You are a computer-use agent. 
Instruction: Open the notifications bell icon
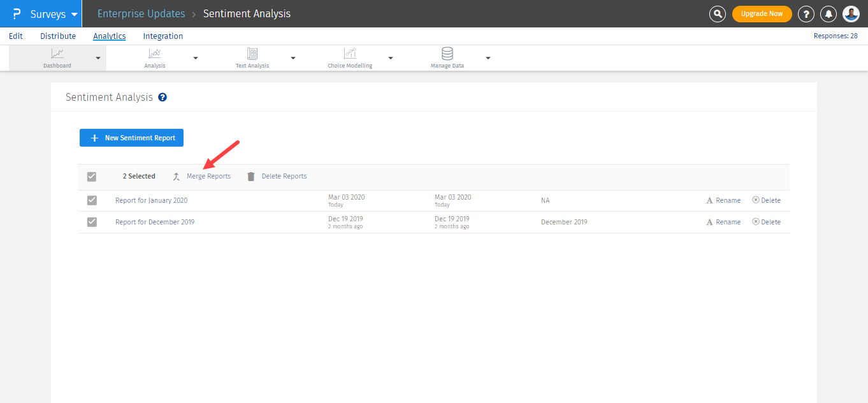pyautogui.click(x=828, y=13)
